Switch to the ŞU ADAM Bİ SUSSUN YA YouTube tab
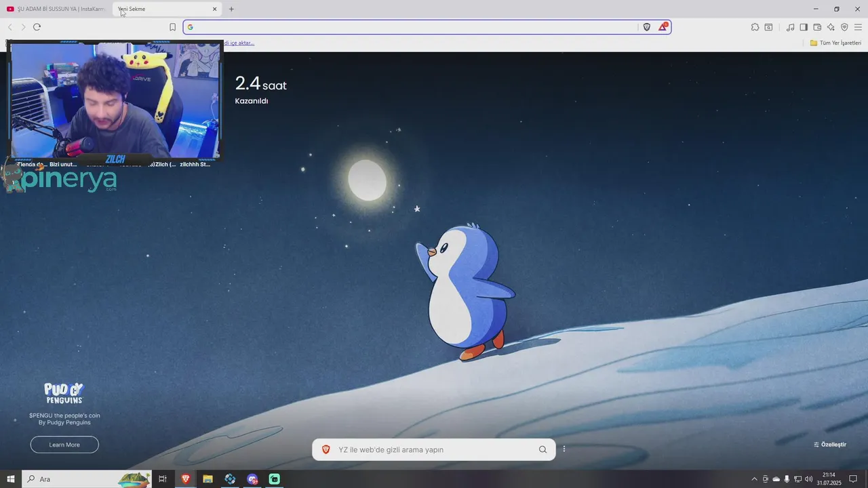Viewport: 868px width, 488px height. (56, 9)
